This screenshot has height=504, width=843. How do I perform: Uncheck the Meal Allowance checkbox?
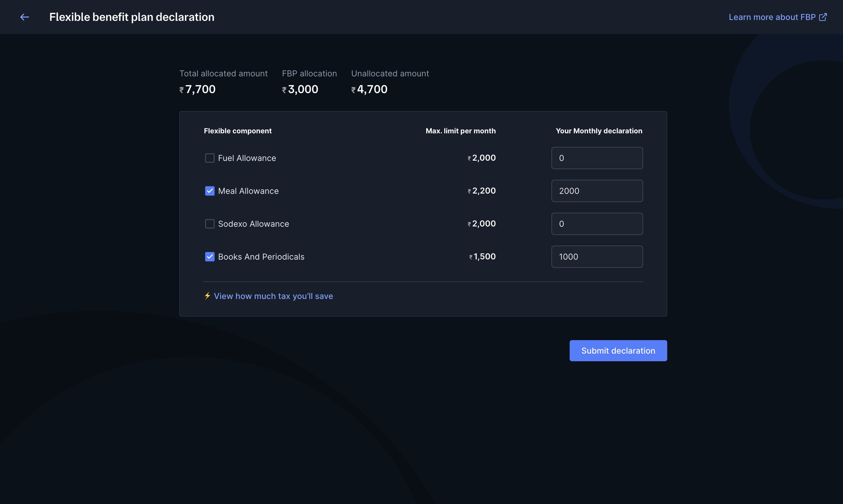pos(210,191)
